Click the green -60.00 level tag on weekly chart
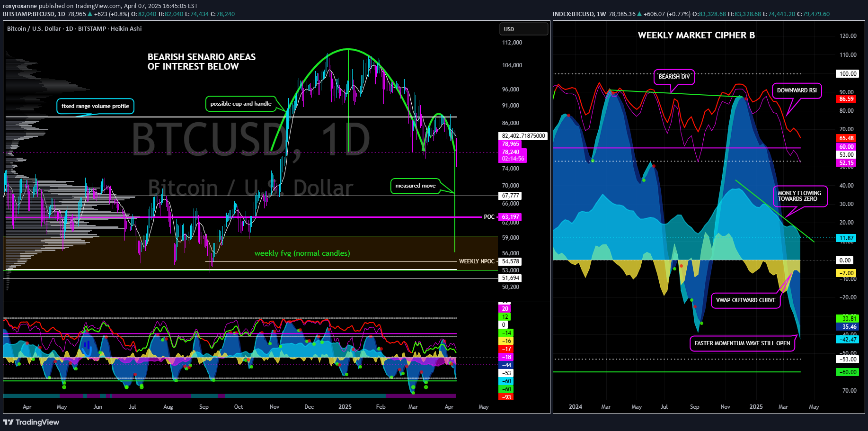Screen dimensions: 868x431 coord(848,372)
